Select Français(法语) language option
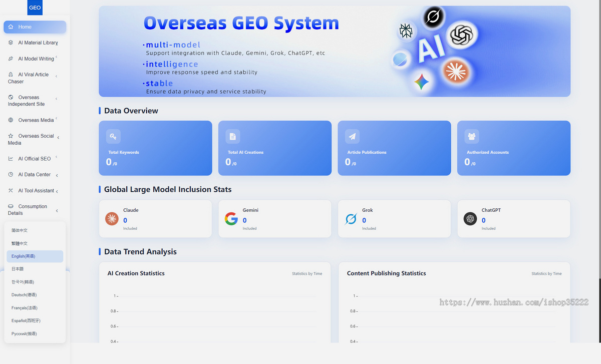 pos(35,308)
